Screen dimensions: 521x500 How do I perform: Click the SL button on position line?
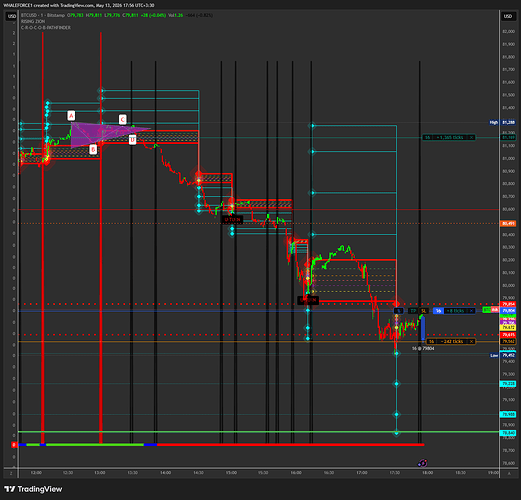[x=424, y=311]
